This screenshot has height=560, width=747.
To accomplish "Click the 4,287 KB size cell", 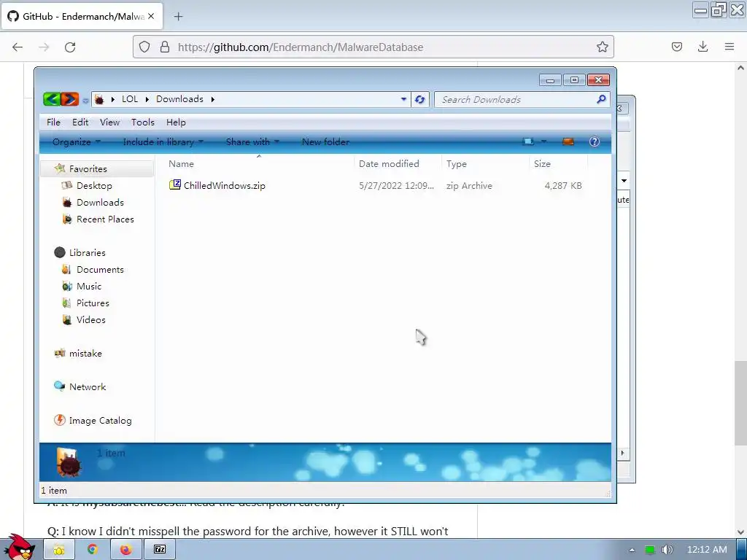I will (563, 186).
